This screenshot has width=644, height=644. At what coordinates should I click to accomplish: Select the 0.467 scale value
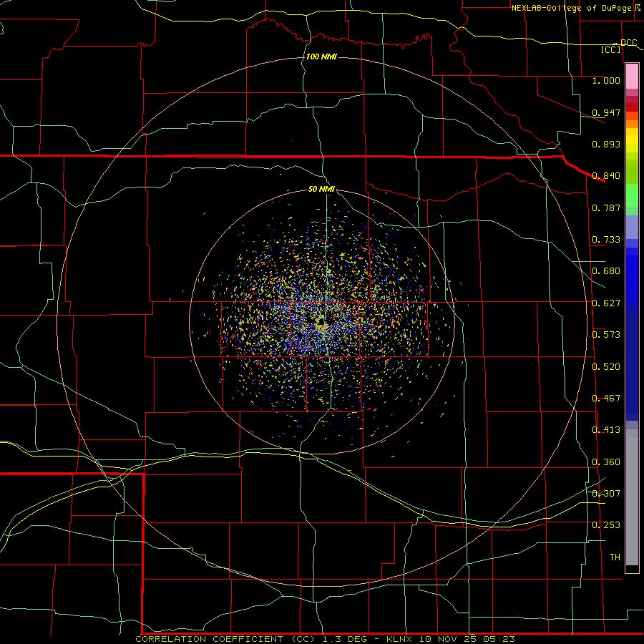click(606, 399)
